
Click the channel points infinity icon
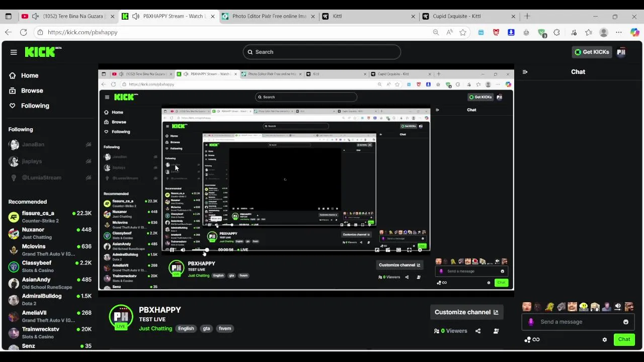coord(532,339)
